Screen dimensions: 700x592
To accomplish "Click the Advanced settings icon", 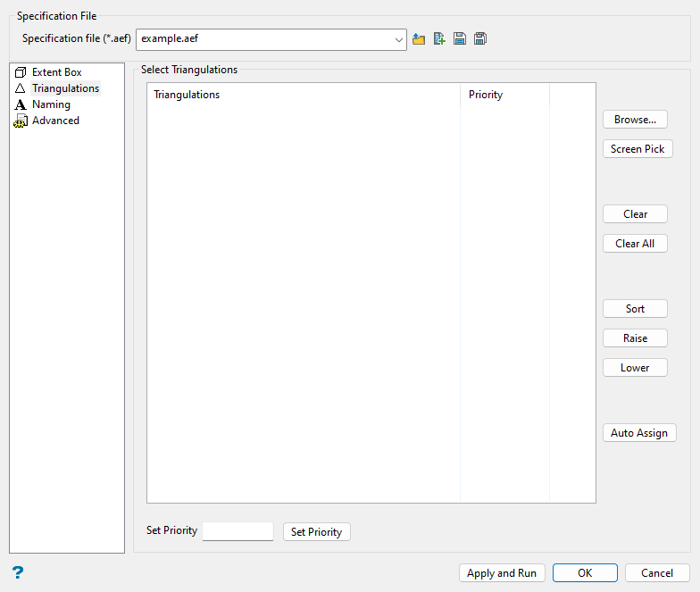I will 21,121.
